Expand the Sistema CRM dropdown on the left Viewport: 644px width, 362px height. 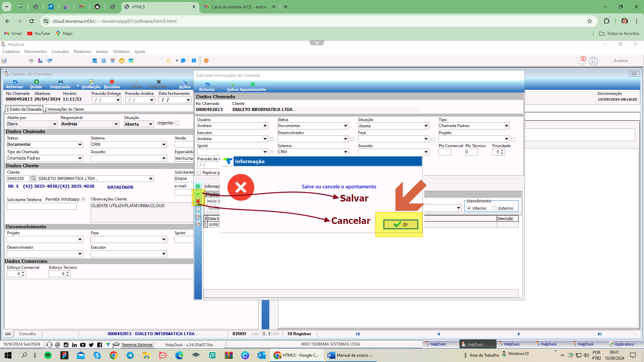[164, 145]
